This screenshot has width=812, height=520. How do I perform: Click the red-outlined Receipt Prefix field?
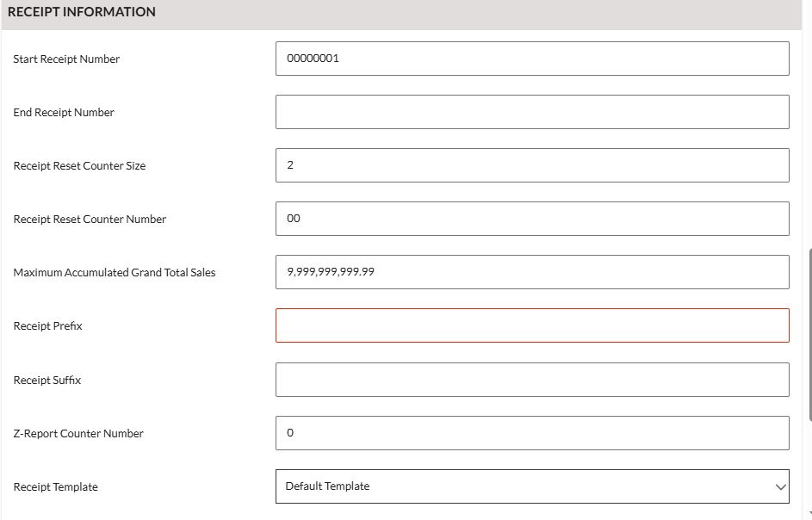pos(532,325)
